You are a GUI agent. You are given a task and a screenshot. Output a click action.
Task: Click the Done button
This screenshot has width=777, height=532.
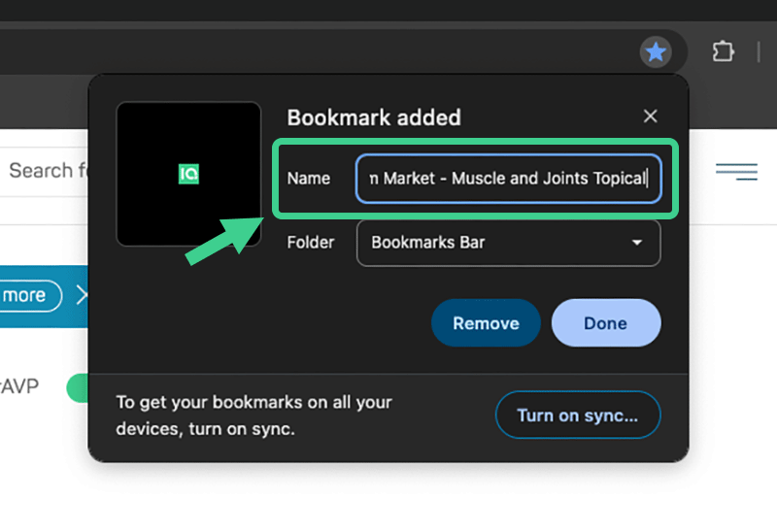pos(605,323)
